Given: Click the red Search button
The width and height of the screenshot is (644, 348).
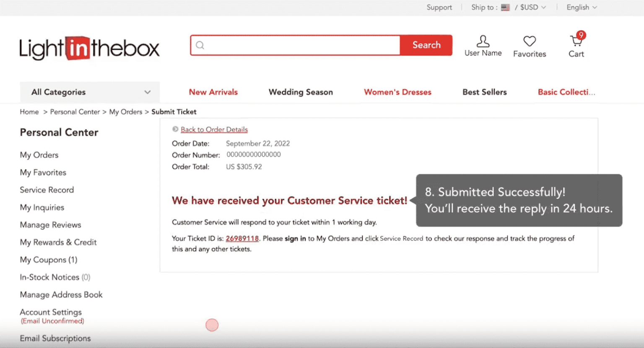Looking at the screenshot, I should pyautogui.click(x=426, y=45).
